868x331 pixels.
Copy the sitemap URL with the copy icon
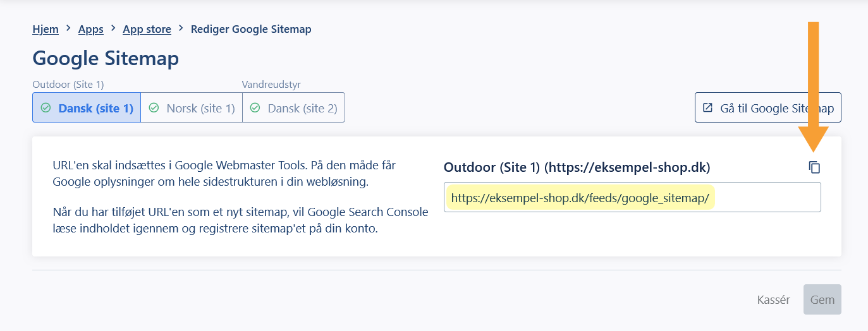(x=814, y=167)
